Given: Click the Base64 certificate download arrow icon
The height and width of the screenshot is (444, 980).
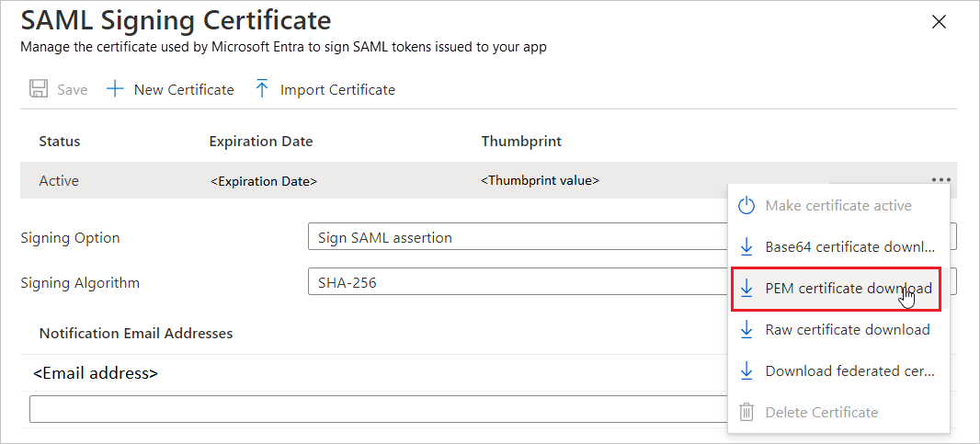Looking at the screenshot, I should tap(746, 247).
